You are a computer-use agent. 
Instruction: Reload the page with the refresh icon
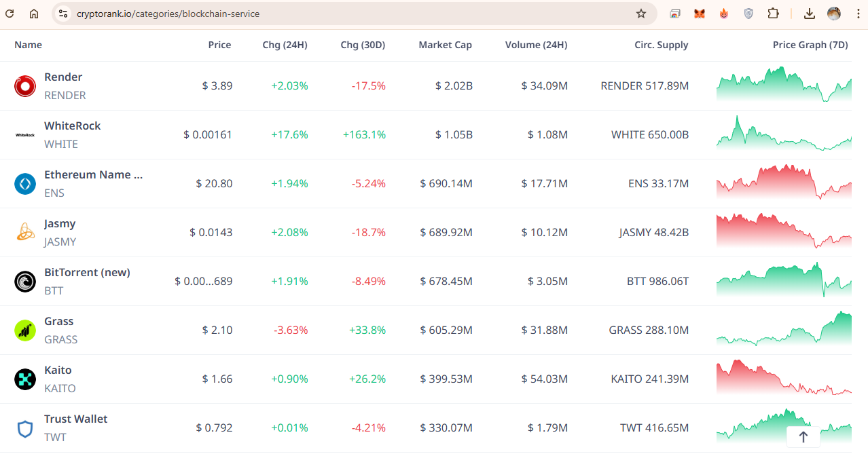pyautogui.click(x=10, y=14)
